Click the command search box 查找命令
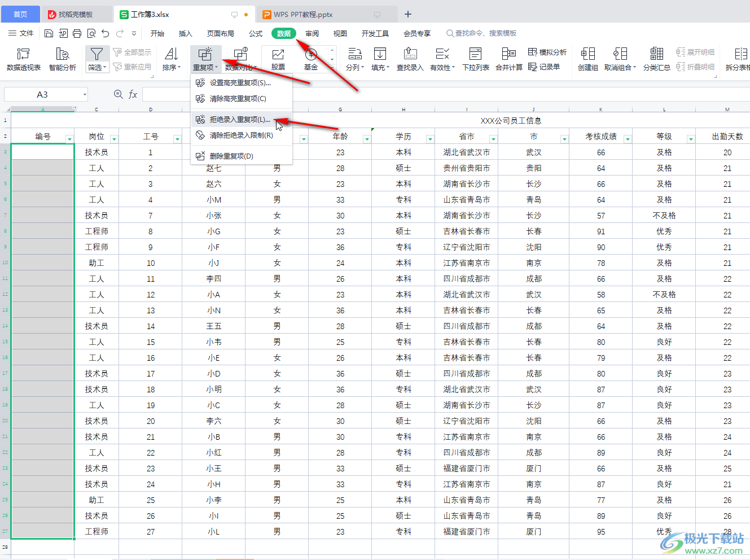Screen dimensions: 750x560 pos(481,33)
